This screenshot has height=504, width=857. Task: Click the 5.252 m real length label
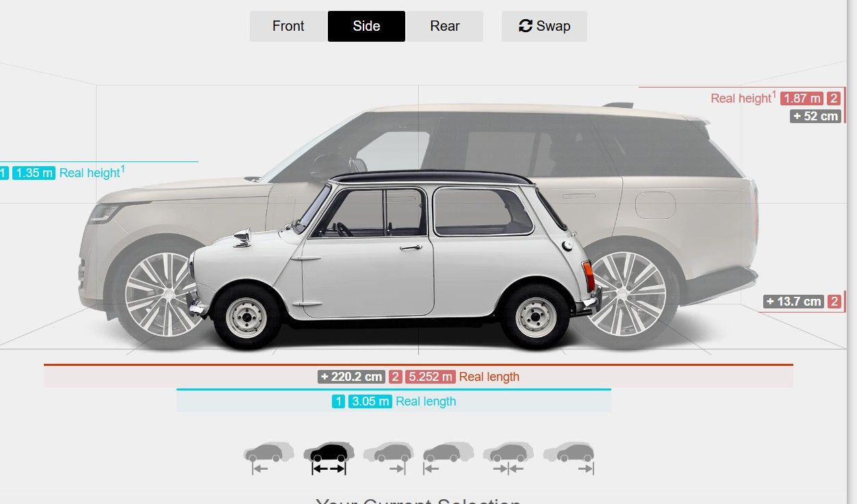(x=430, y=377)
